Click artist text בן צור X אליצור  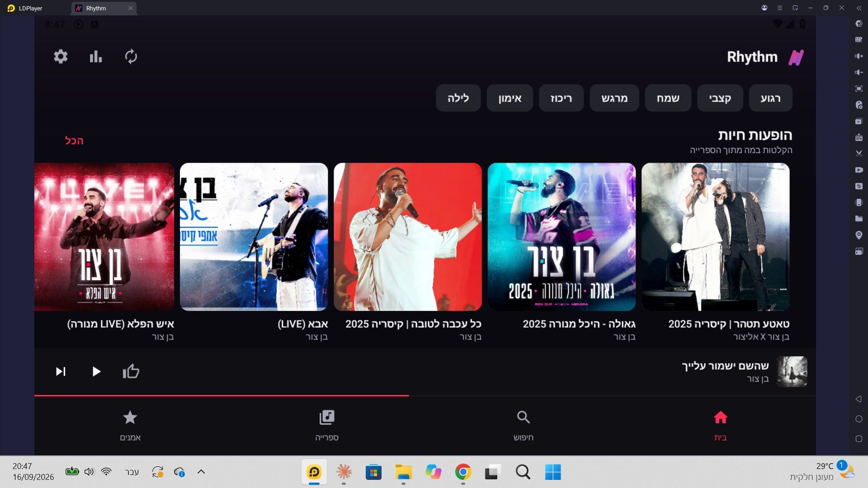point(761,337)
